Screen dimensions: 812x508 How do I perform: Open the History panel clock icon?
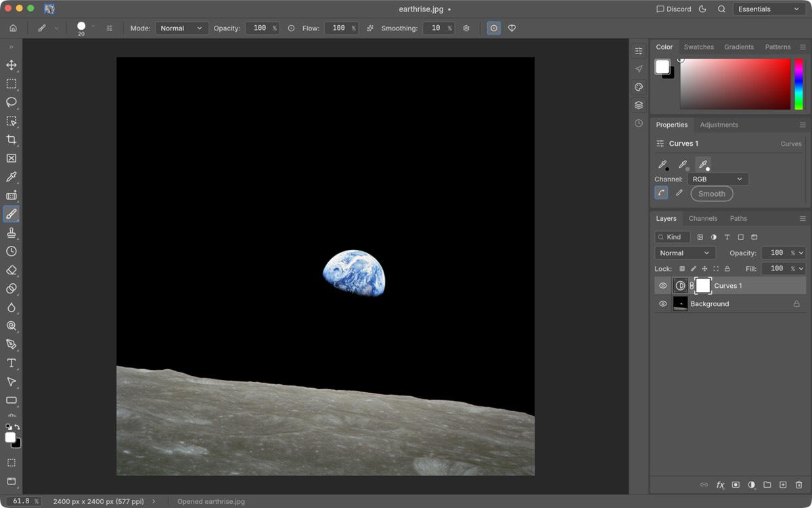[639, 123]
